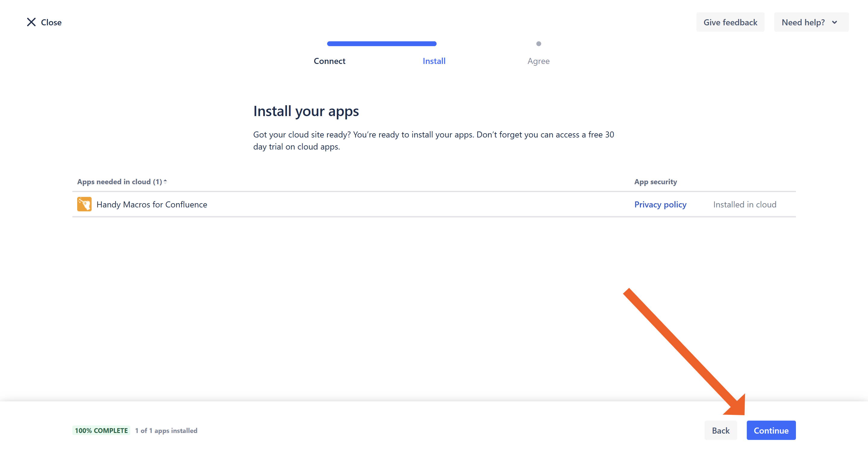Screen dimensions: 868x458
Task: Open the Privacy policy link
Action: pyautogui.click(x=660, y=204)
